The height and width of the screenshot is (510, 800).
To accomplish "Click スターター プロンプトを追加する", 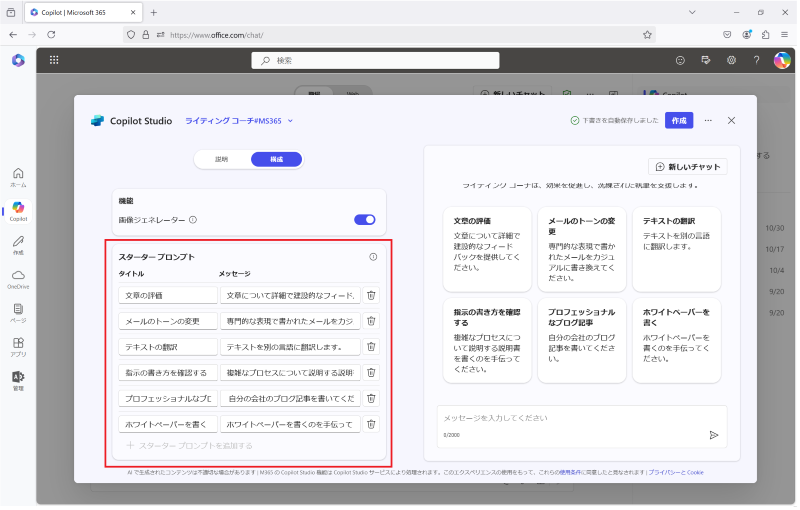I will [189, 445].
